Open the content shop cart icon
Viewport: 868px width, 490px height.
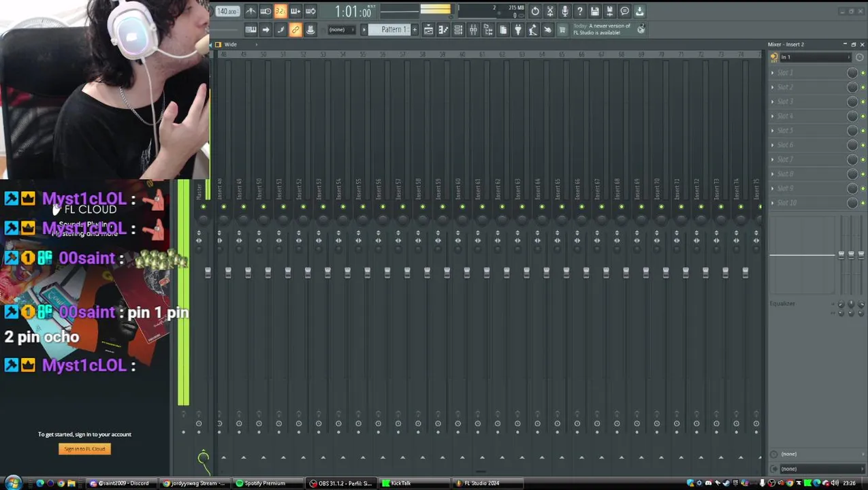point(562,30)
